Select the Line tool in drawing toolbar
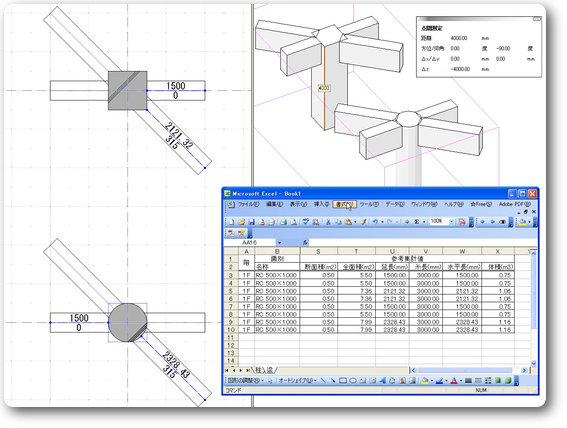This screenshot has height=428, width=567. pyautogui.click(x=323, y=380)
